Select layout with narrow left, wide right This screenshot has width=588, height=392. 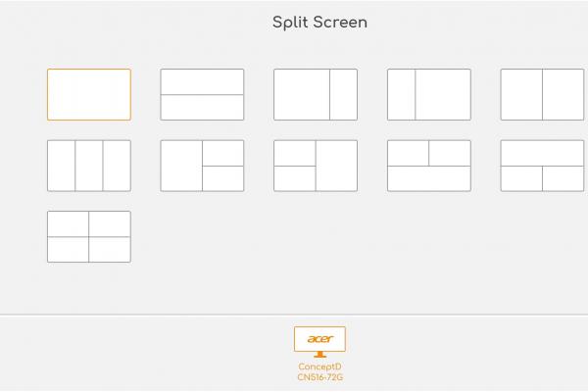429,94
